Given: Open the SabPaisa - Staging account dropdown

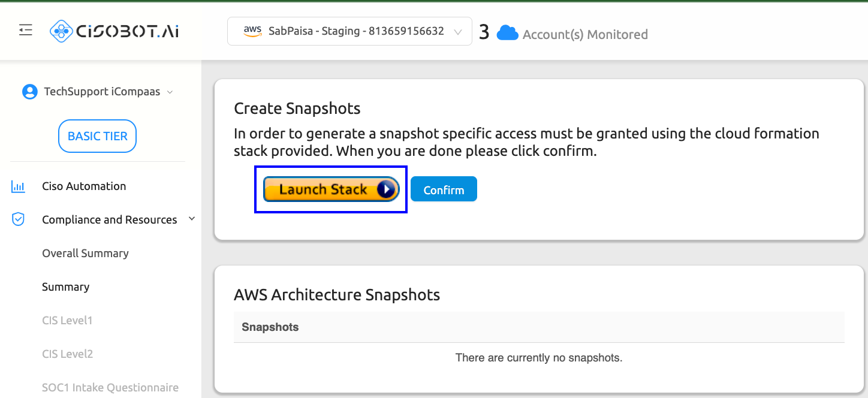Looking at the screenshot, I should 349,31.
